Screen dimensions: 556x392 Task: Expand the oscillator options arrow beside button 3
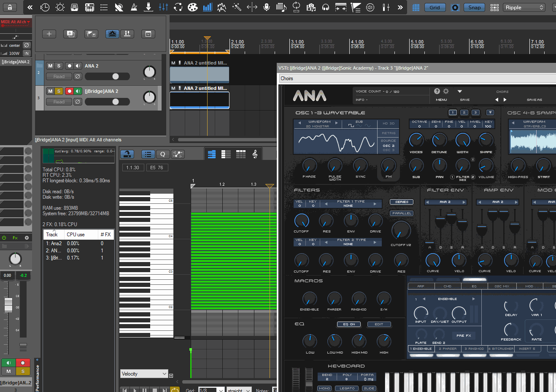click(490, 113)
